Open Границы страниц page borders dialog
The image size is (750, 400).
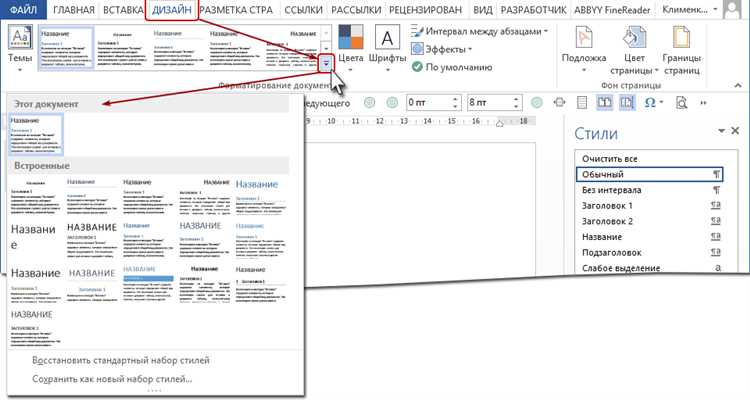pyautogui.click(x=682, y=50)
